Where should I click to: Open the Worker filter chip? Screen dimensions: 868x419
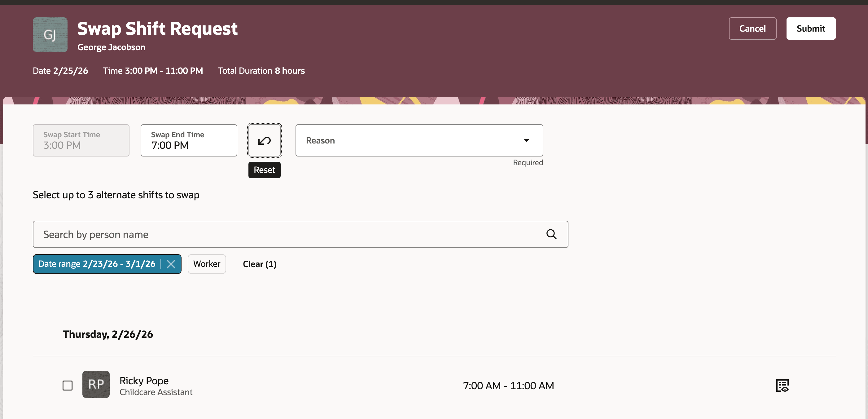pos(207,264)
